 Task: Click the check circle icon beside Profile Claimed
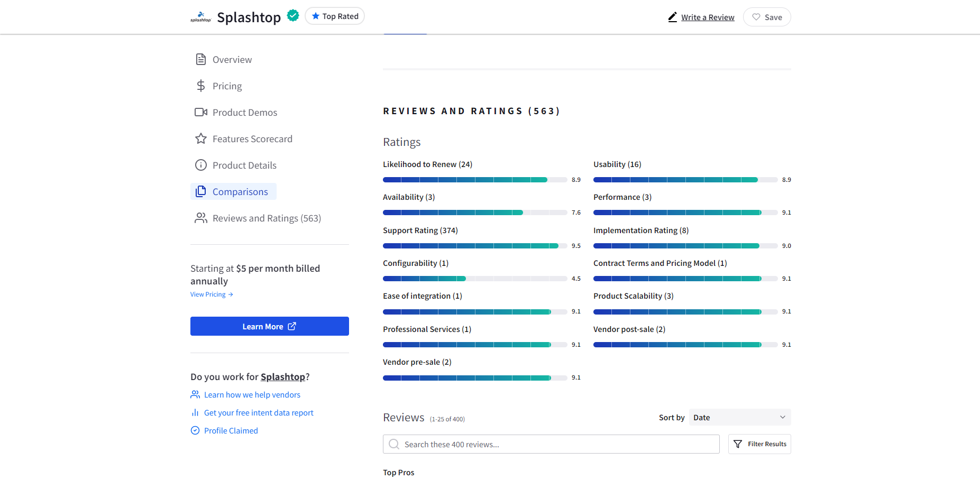195,430
